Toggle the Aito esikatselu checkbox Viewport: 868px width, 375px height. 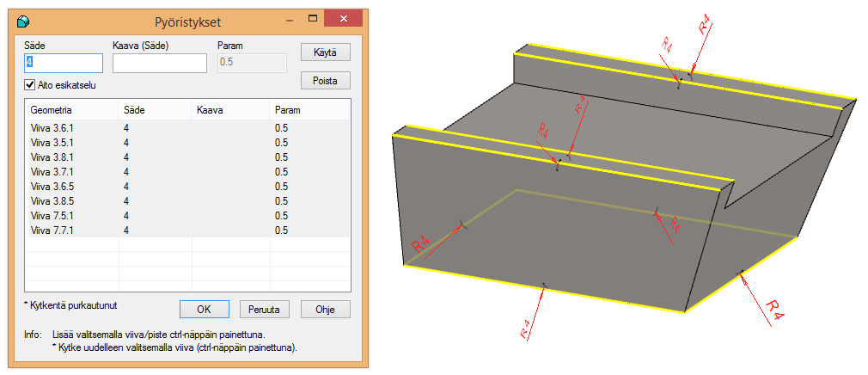click(x=31, y=85)
